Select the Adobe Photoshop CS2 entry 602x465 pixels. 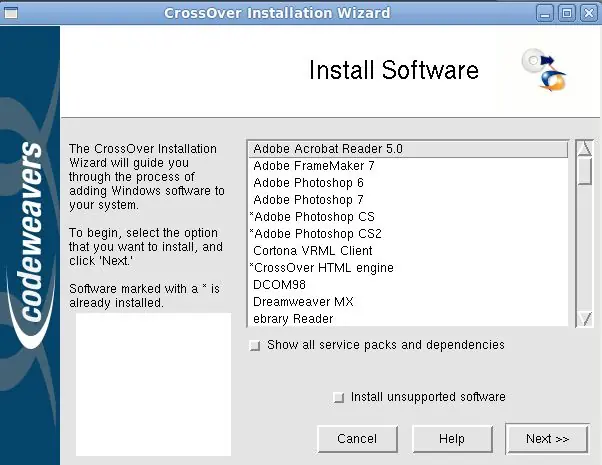tap(408, 233)
